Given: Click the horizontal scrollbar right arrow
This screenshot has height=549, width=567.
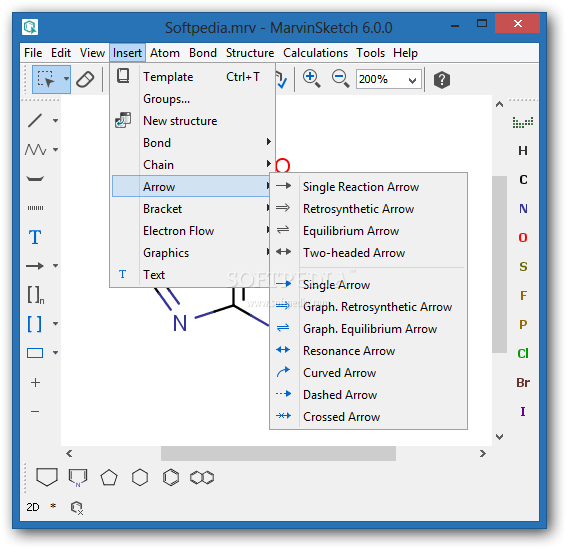Looking at the screenshot, I should 482,453.
